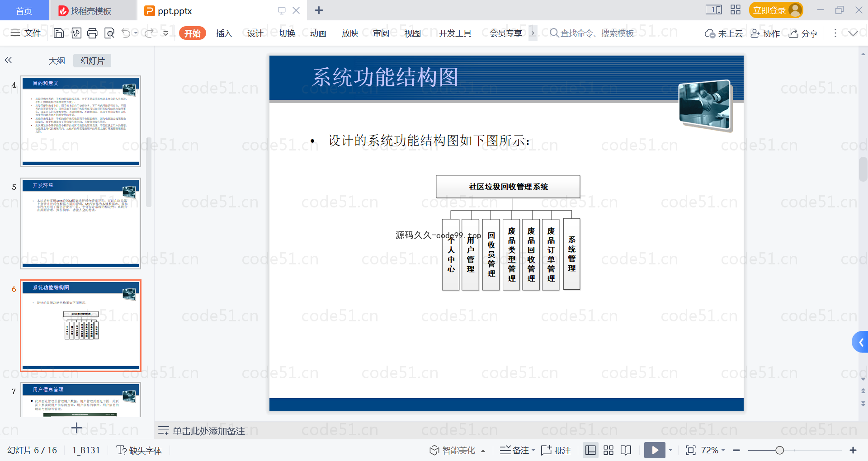This screenshot has height=461, width=868.
Task: Collapse the slide panel with double chevron
Action: coord(8,60)
